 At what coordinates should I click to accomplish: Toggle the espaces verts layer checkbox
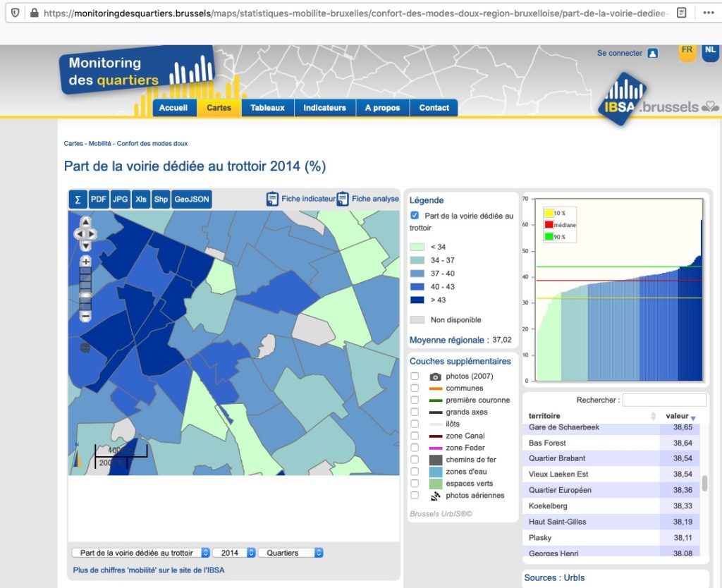point(415,484)
